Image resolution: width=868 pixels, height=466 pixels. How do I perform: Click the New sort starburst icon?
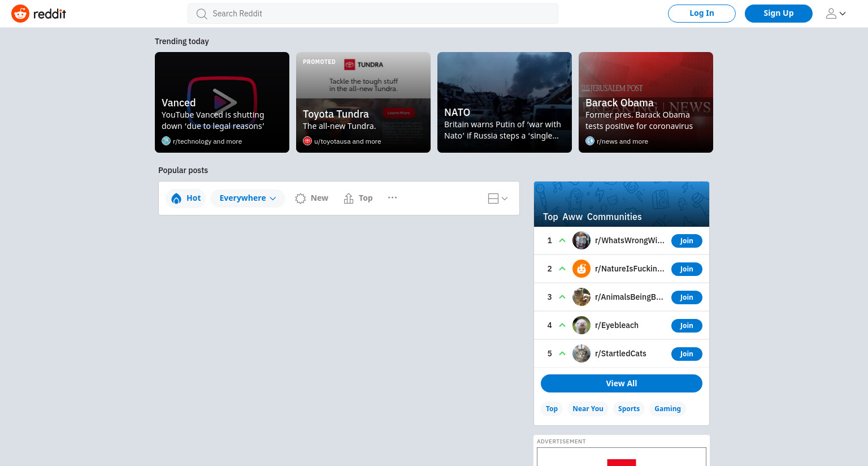[x=301, y=199]
